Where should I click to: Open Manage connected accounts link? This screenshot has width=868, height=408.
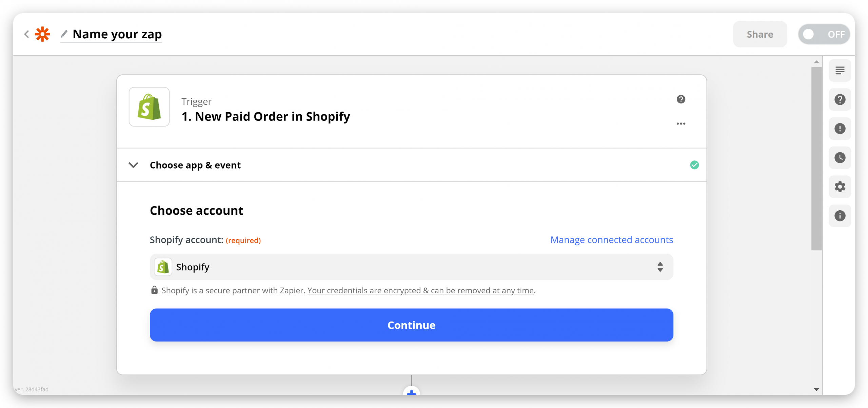[x=612, y=240]
